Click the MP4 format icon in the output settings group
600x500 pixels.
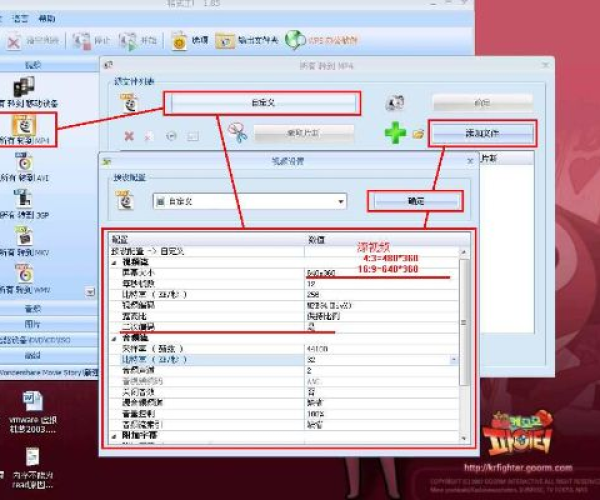129,103
